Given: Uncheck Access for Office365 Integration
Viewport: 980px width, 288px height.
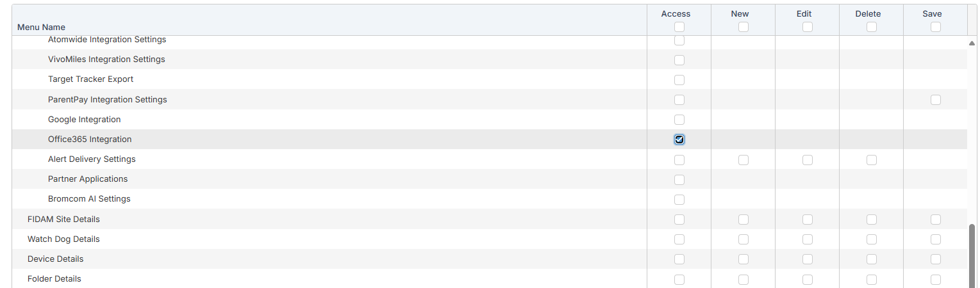Looking at the screenshot, I should [679, 140].
